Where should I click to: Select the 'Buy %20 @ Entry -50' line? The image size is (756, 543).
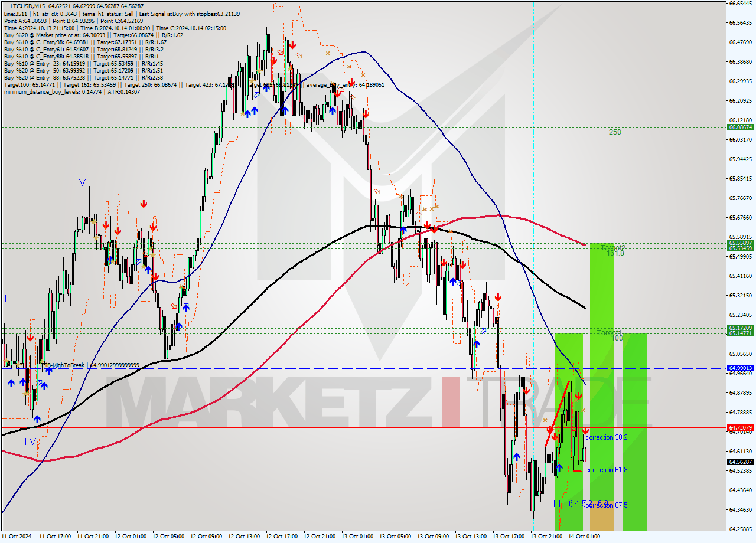point(83,70)
